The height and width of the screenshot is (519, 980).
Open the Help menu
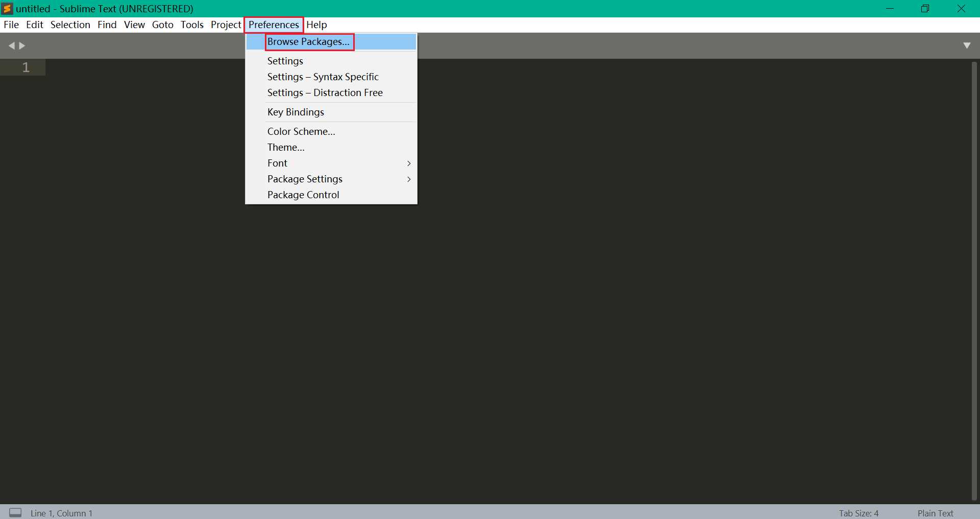tap(316, 25)
